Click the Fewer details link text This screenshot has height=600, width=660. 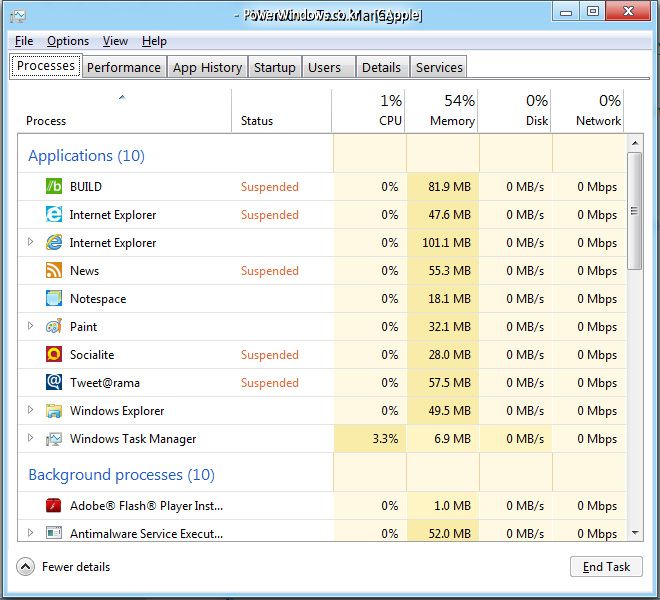pos(76,567)
